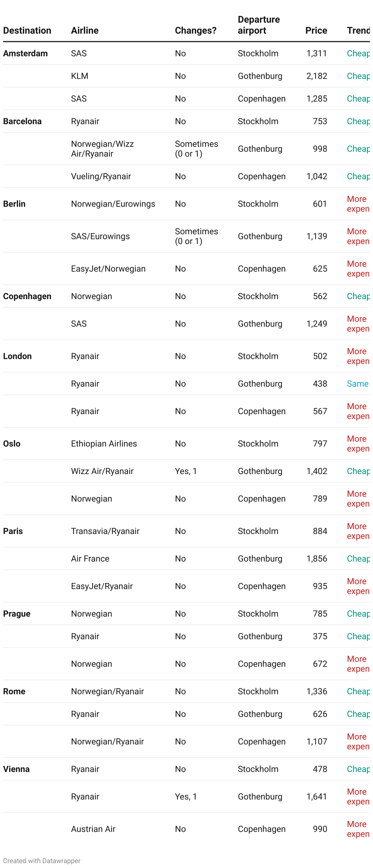The image size is (373, 868).
Task: Click the Barcelona destination cell
Action: pyautogui.click(x=23, y=122)
